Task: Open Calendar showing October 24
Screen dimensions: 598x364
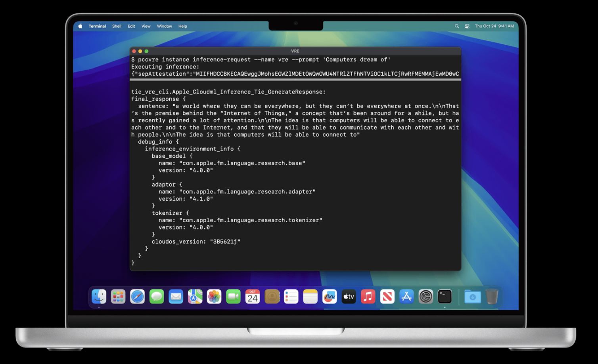Action: [x=252, y=296]
